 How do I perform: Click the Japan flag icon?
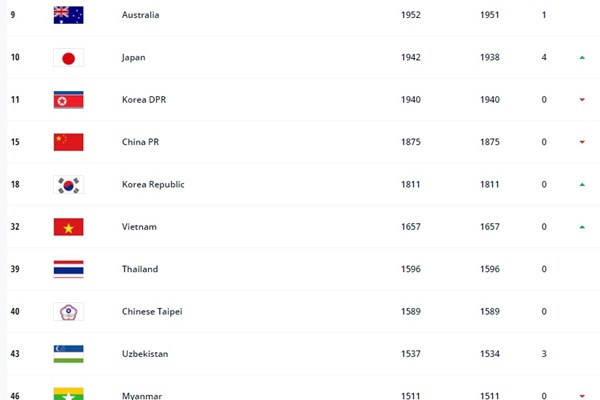68,58
